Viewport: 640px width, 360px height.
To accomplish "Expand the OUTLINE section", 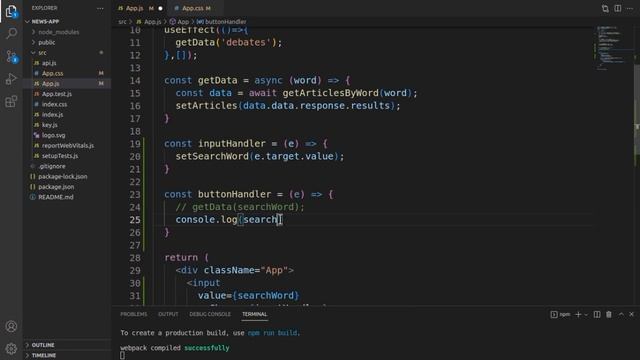I will pyautogui.click(x=67, y=345).
